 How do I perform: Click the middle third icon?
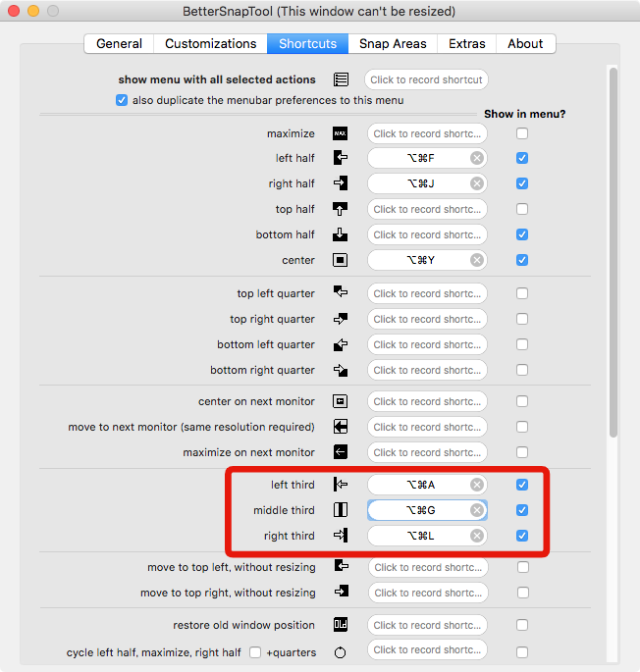click(341, 509)
